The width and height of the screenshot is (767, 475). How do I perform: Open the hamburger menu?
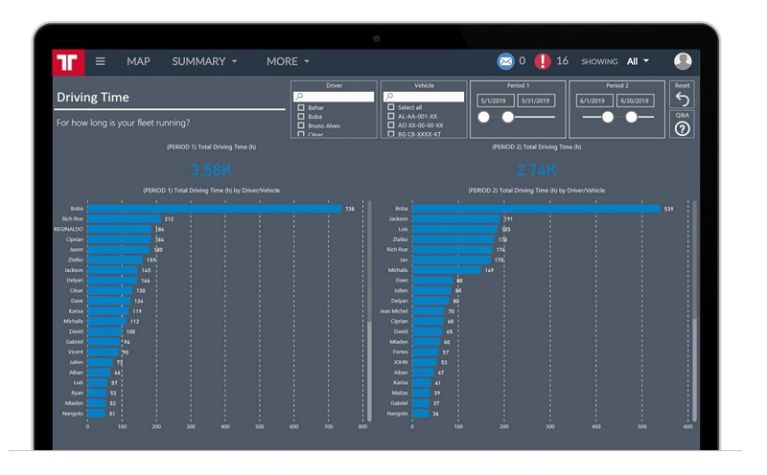100,61
